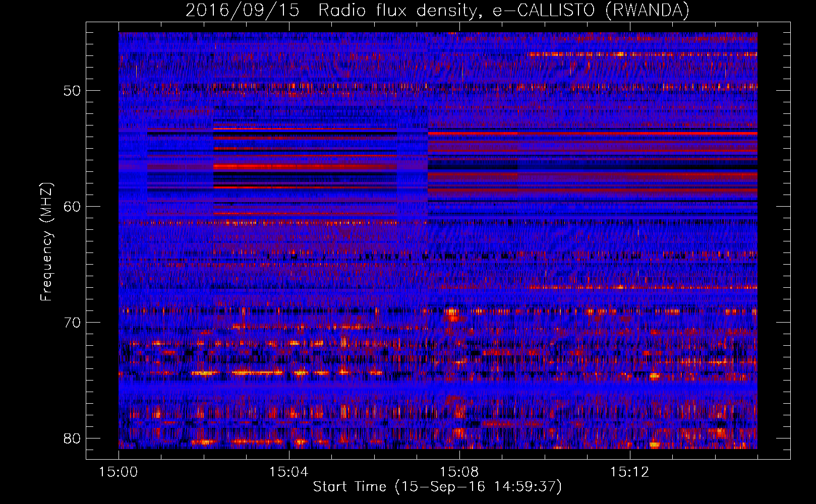Click the date 2016/09/15 in the title
The image size is (816, 504).
[242, 10]
